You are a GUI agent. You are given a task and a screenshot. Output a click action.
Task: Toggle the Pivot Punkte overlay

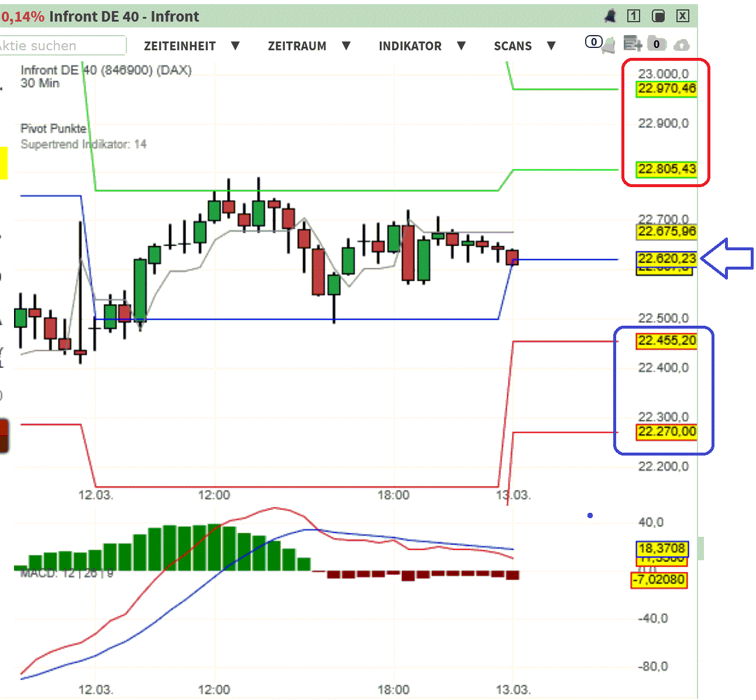coord(53,129)
